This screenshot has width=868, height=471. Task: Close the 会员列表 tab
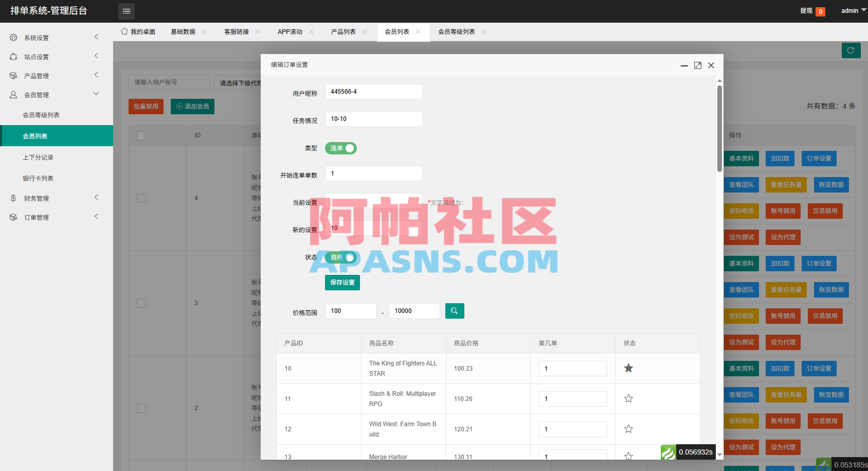[x=418, y=32]
